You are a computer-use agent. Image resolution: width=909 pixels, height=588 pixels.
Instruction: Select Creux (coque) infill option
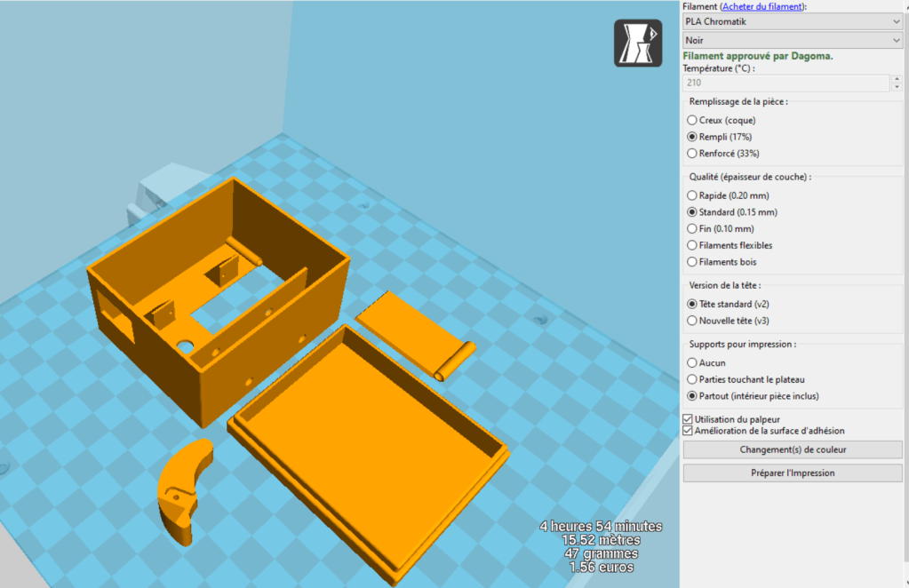pyautogui.click(x=692, y=120)
